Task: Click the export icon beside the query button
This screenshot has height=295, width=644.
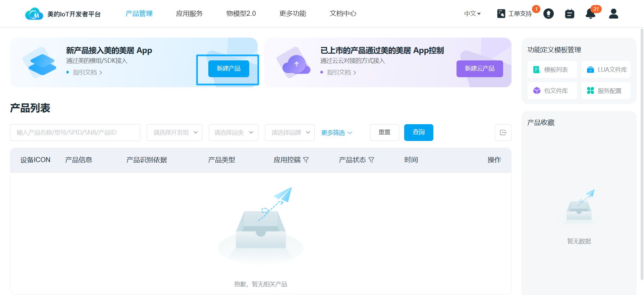Action: [x=503, y=133]
